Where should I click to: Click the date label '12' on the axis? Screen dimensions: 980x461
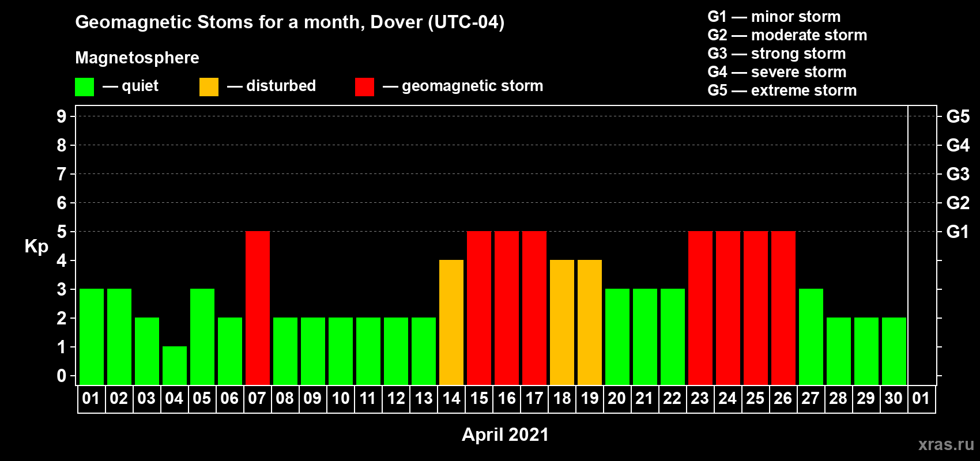(396, 399)
